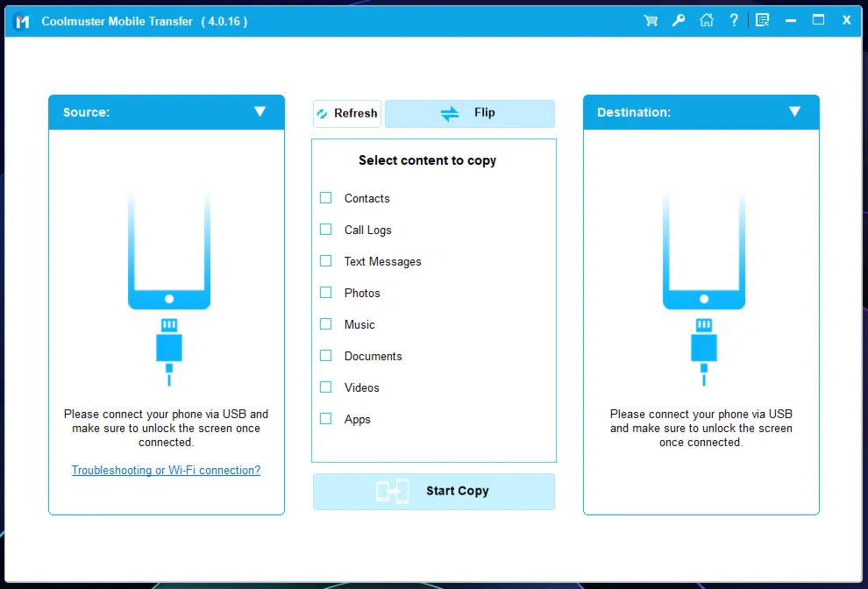Image resolution: width=868 pixels, height=589 pixels.
Task: Click the Apps label
Action: click(358, 419)
